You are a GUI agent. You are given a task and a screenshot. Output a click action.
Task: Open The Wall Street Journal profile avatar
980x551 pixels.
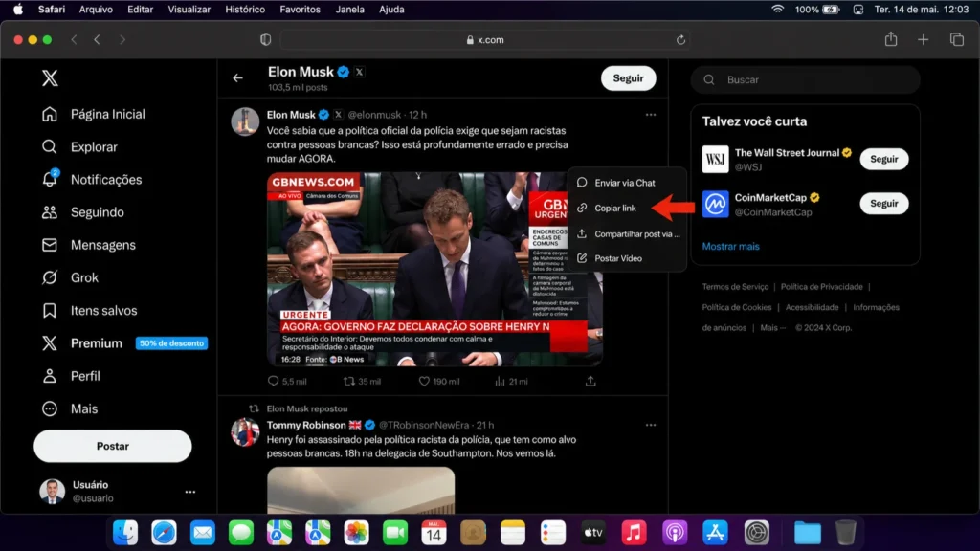click(x=715, y=159)
